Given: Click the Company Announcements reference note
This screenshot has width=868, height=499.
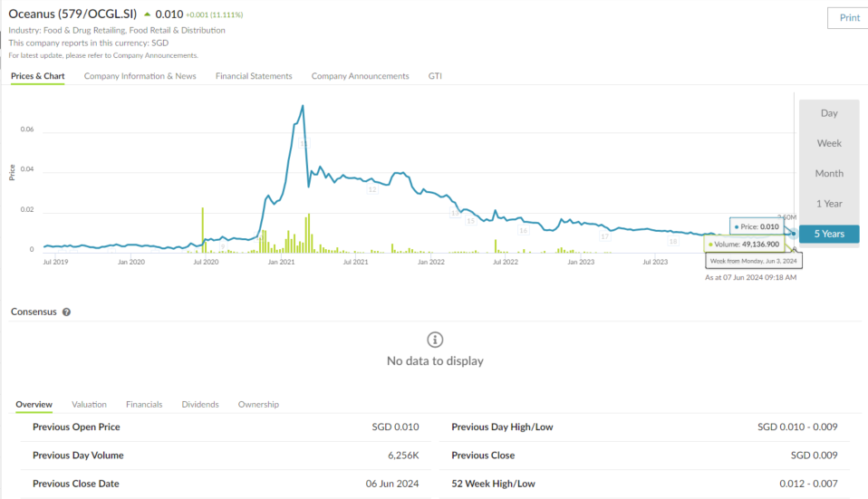Looking at the screenshot, I should 103,55.
